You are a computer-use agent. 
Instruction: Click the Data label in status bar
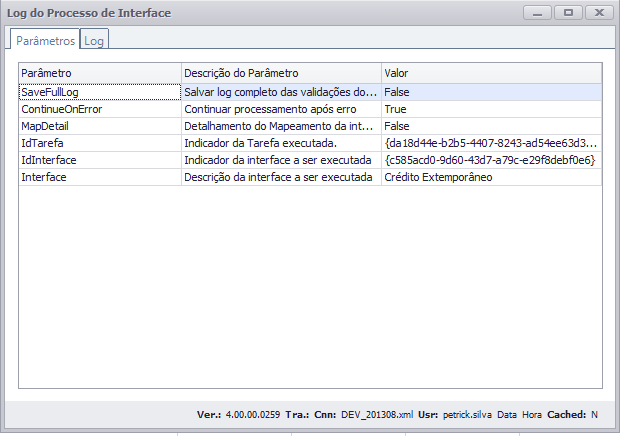tap(507, 415)
